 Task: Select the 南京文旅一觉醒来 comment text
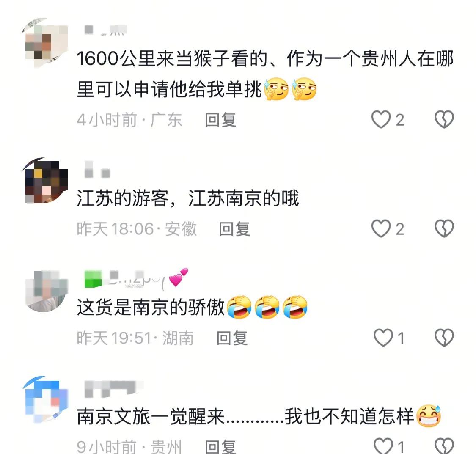[x=259, y=416]
